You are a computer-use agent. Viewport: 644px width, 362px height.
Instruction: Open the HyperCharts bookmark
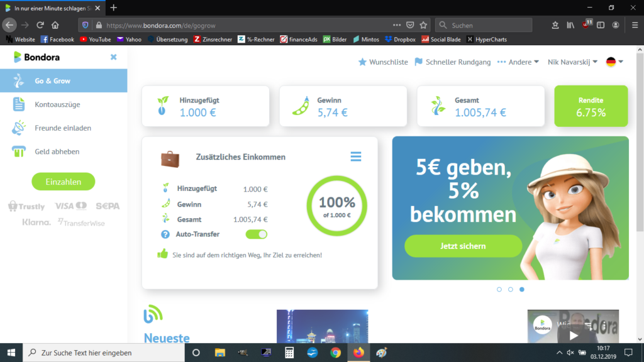tap(487, 40)
